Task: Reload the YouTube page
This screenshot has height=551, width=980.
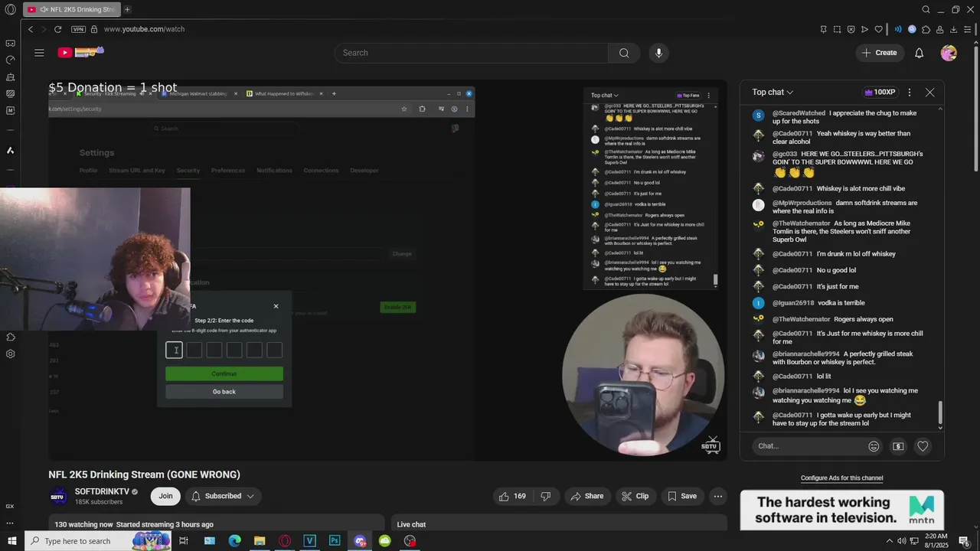Action: [57, 29]
